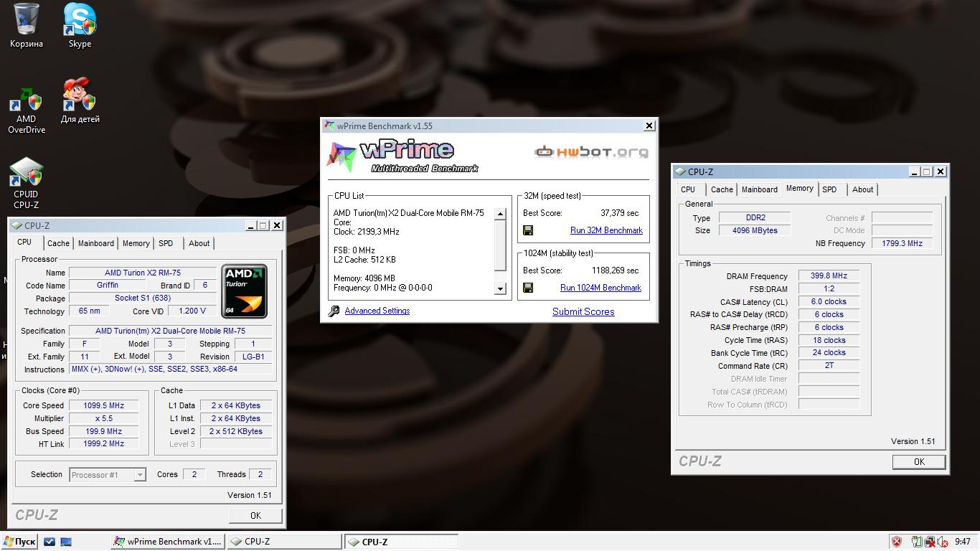Click the NB Frequency value 1799.3 MHz
Viewport: 980px width, 551px height.
pos(902,243)
